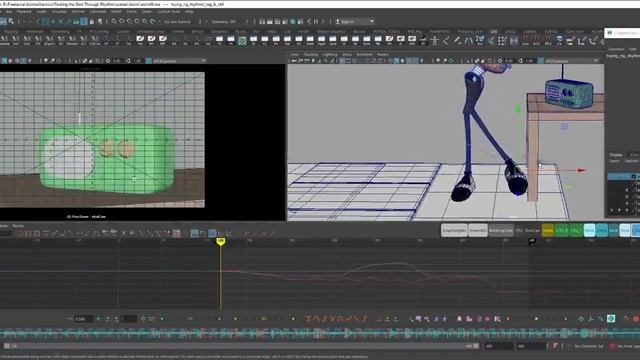Click the dotted grid shelf icon
640x360 pixels.
(x=502, y=40)
